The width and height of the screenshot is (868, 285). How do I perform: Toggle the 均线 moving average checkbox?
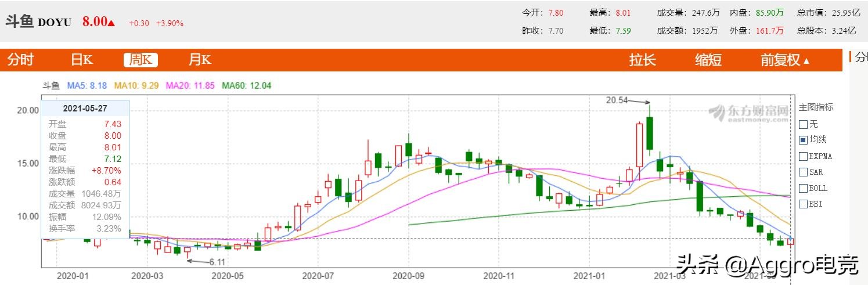(x=804, y=140)
